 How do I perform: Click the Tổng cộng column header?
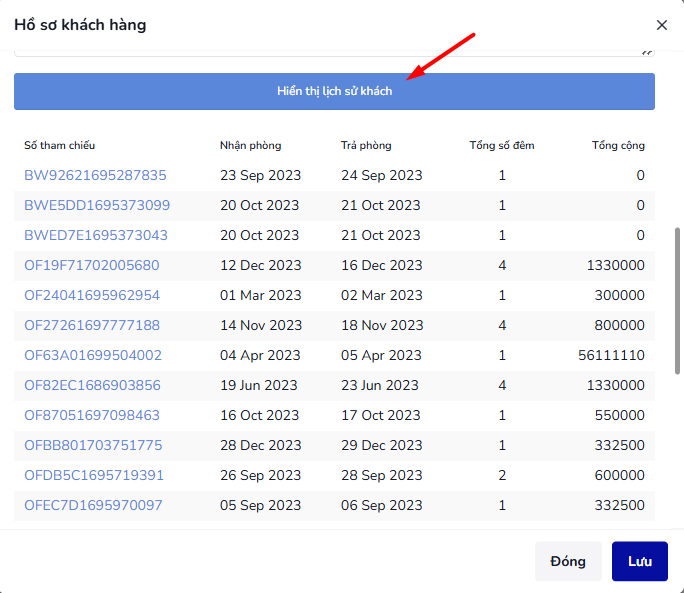(x=618, y=145)
